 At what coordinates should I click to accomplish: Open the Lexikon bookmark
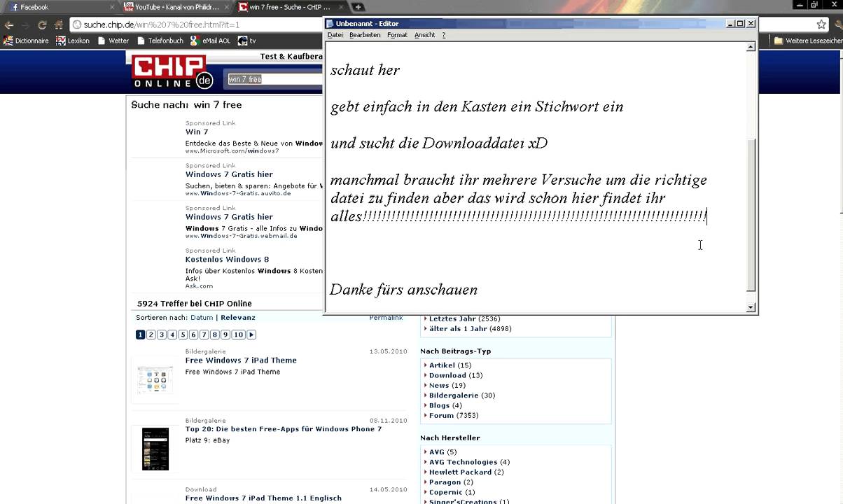point(73,41)
